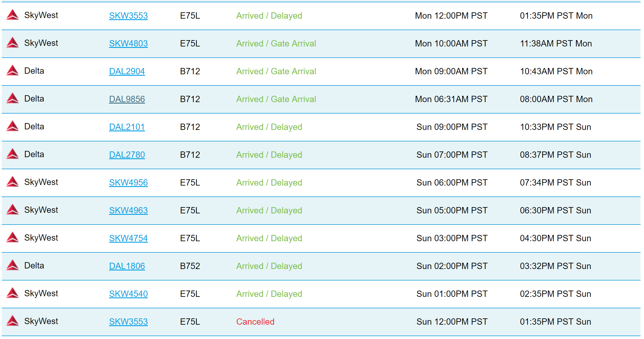Click the SKW4963 flight link
Image resolution: width=644 pixels, height=339 pixels.
[x=128, y=211]
